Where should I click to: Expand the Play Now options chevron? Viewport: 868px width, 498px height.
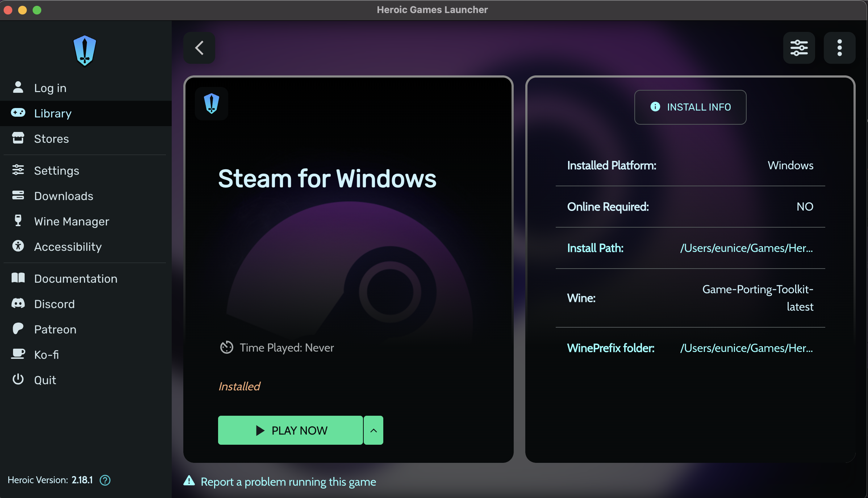(373, 430)
